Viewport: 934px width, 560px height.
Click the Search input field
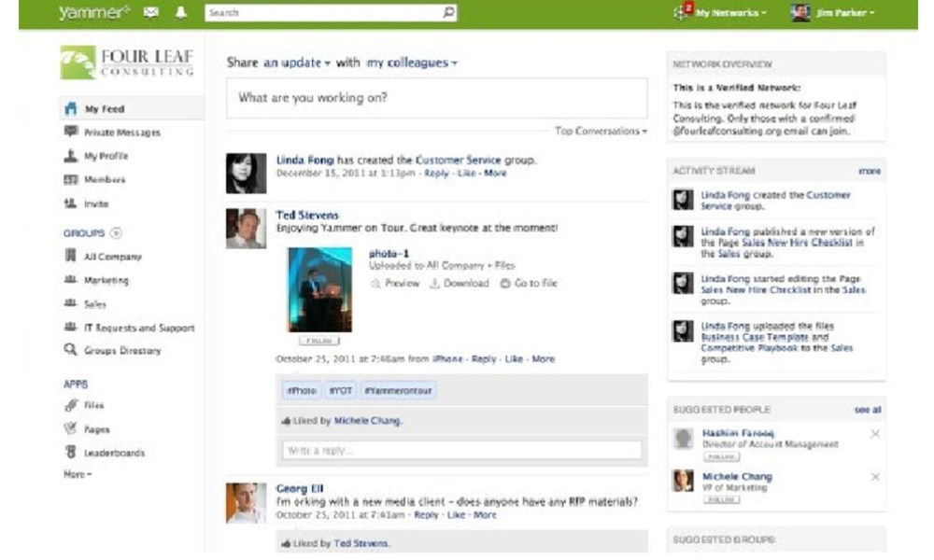coord(331,12)
